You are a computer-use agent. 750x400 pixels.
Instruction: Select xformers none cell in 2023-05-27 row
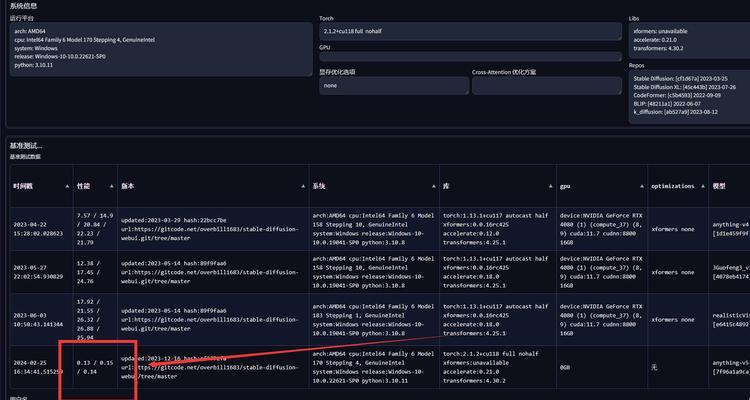click(678, 272)
